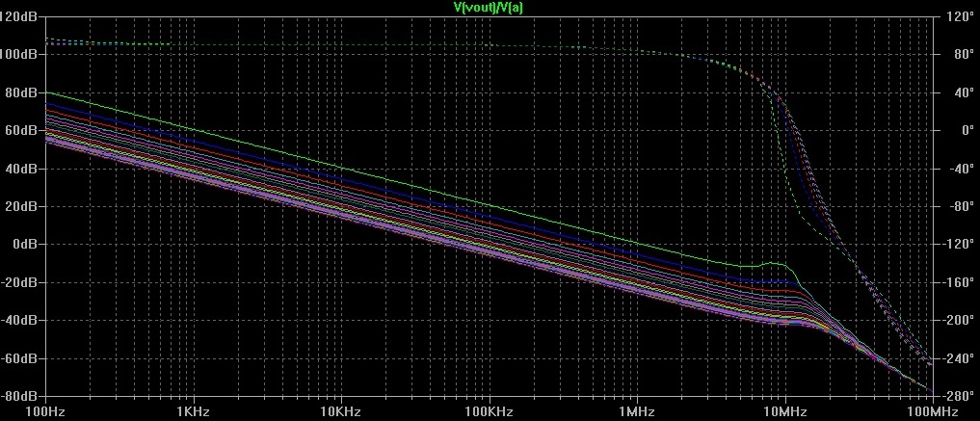Click the 10MHz frequency axis label
The height and width of the screenshot is (421, 980).
785,412
